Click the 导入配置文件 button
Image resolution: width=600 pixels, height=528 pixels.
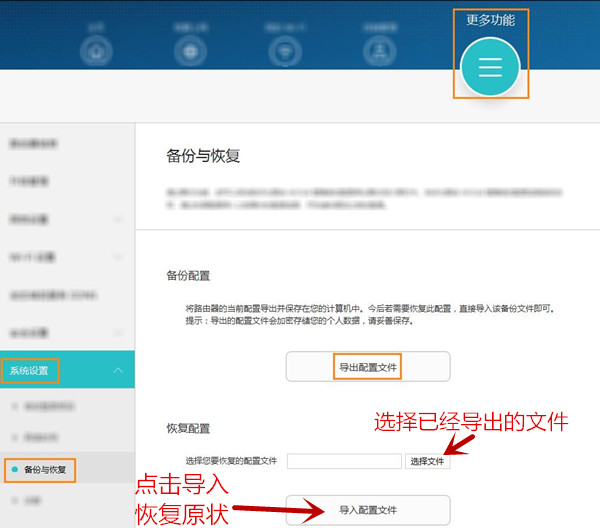(368, 510)
